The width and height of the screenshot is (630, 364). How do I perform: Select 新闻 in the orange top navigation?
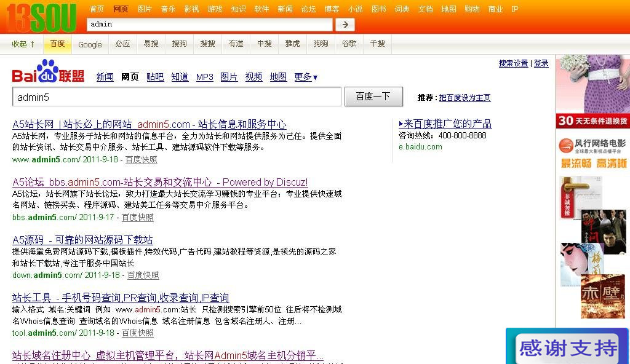(285, 9)
